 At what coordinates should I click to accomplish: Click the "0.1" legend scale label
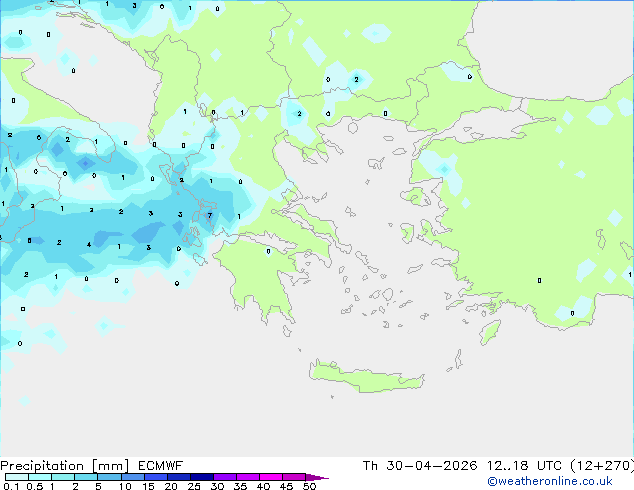(x=11, y=486)
